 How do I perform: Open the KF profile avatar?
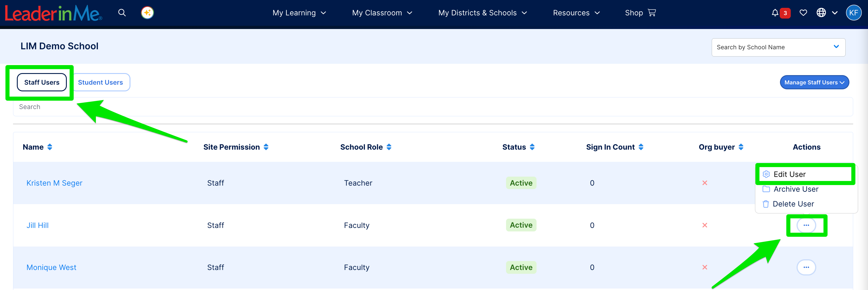coord(853,13)
